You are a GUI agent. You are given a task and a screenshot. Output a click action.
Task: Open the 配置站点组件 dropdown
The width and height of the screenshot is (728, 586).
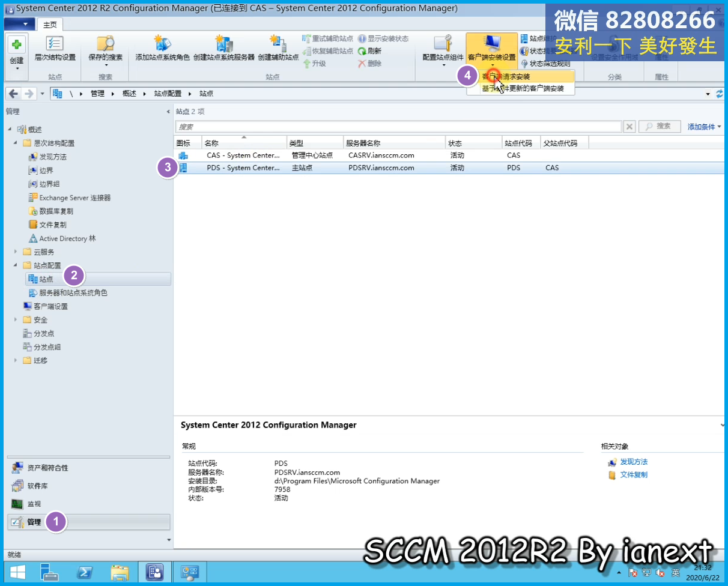443,50
